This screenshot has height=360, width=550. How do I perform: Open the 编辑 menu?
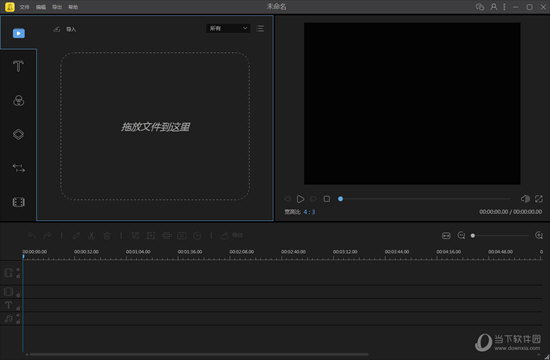pos(41,7)
